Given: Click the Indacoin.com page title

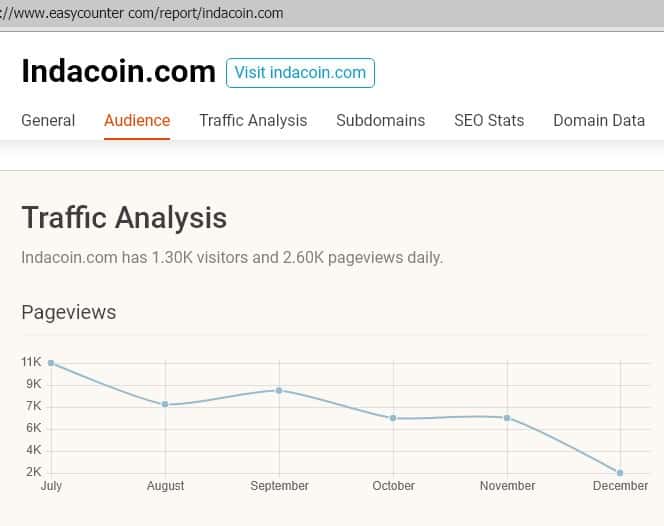Looking at the screenshot, I should pos(118,72).
